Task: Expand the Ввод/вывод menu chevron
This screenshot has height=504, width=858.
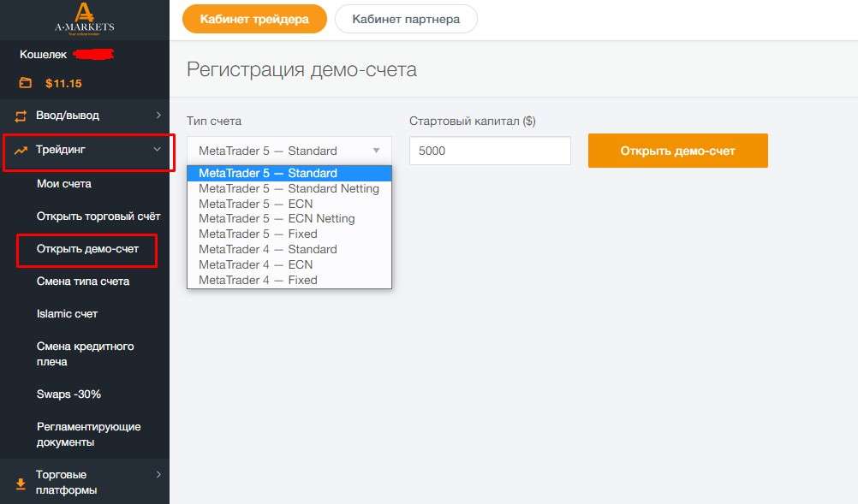Action: (158, 116)
